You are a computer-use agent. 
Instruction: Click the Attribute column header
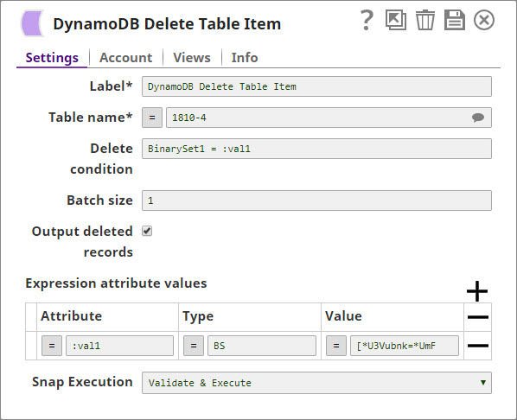click(72, 315)
